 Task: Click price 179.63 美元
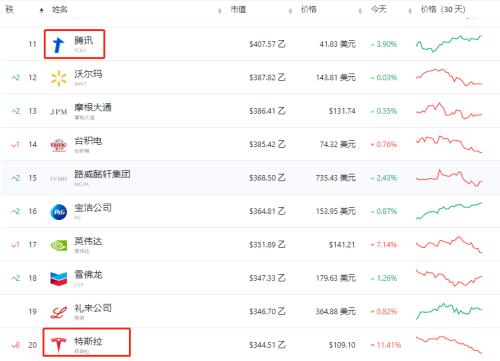pos(336,278)
